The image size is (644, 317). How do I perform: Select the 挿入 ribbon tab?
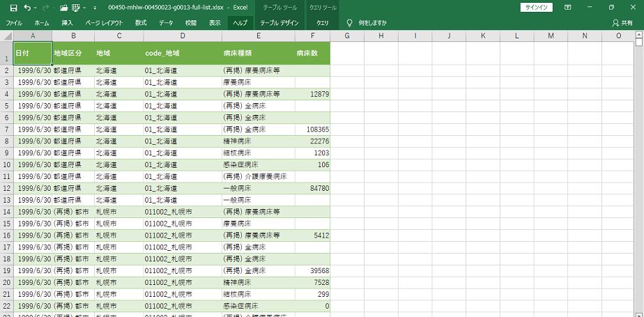67,23
